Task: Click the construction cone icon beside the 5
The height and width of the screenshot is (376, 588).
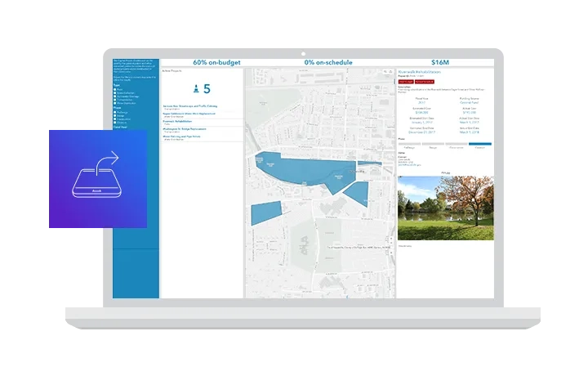Action: [x=194, y=89]
